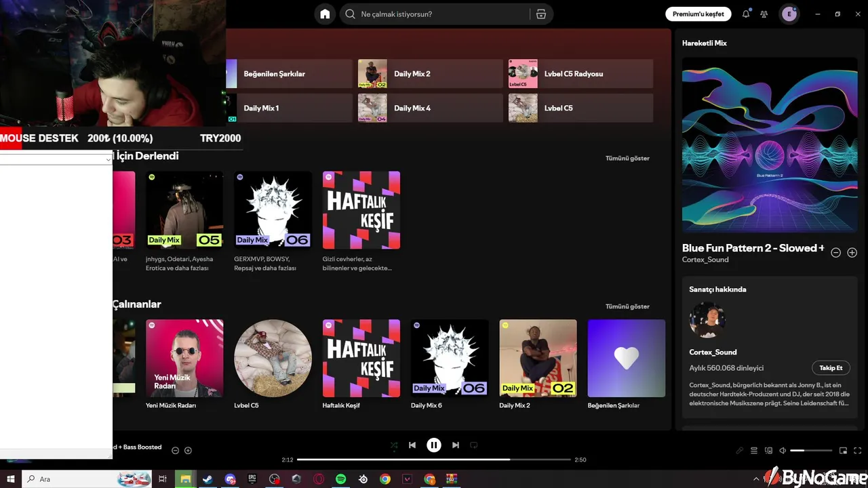Click song title Blue Fun Pattern 2 - Slowed +
Viewport: 868px width, 488px height.
(753, 248)
